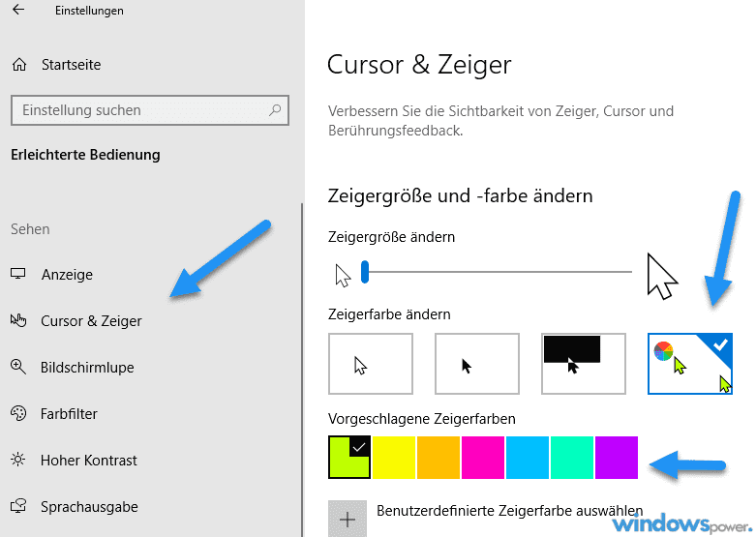
Task: Open Sprachausgabe narrator settings
Action: [x=88, y=507]
